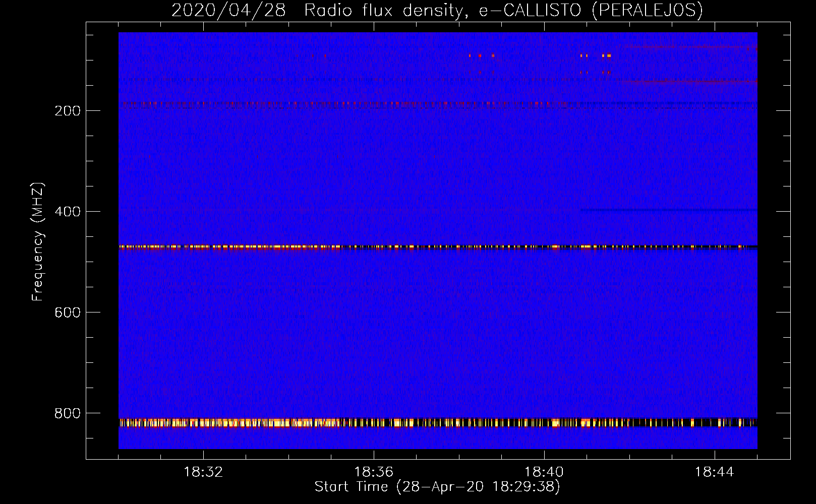This screenshot has height=504, width=816.
Task: Click the 18:40 time tick label
Action: pos(544,472)
